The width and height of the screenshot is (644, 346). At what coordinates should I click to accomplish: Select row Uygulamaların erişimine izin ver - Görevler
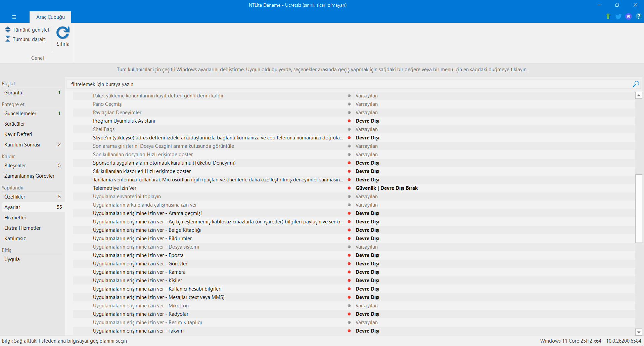[x=354, y=264]
